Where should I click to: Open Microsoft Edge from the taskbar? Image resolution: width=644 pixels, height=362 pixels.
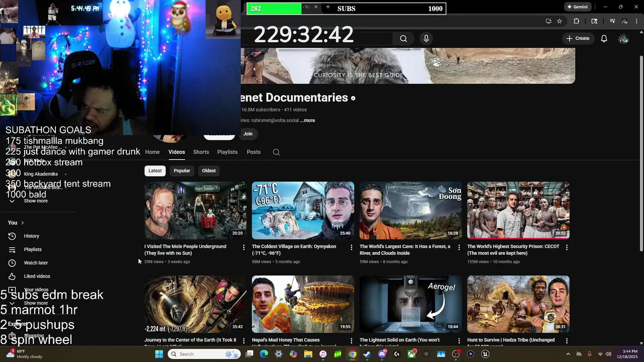click(264, 354)
